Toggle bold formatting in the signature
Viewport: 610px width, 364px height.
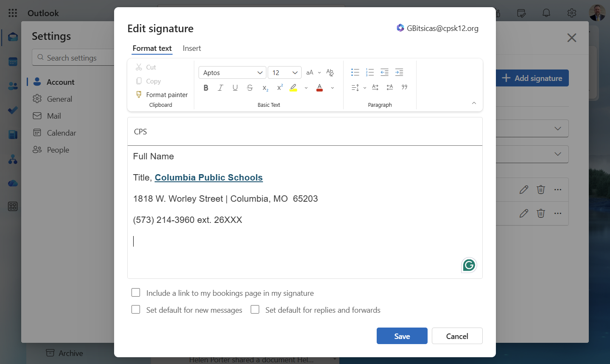pyautogui.click(x=206, y=88)
